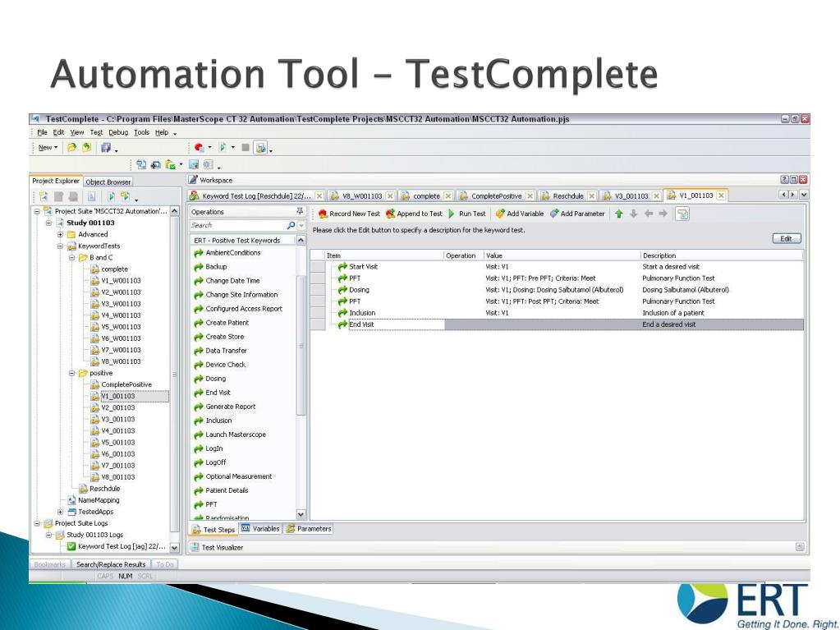The image size is (840, 630).
Task: Open the File menu
Action: (x=43, y=132)
